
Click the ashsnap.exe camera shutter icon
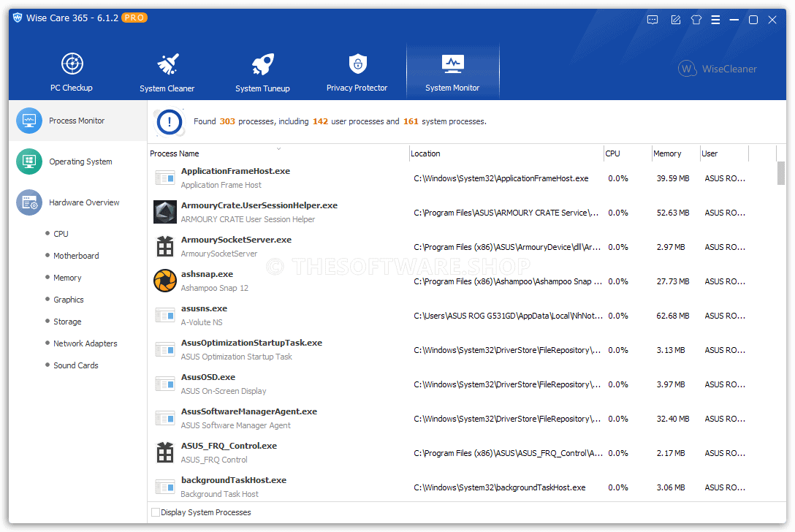tap(165, 281)
